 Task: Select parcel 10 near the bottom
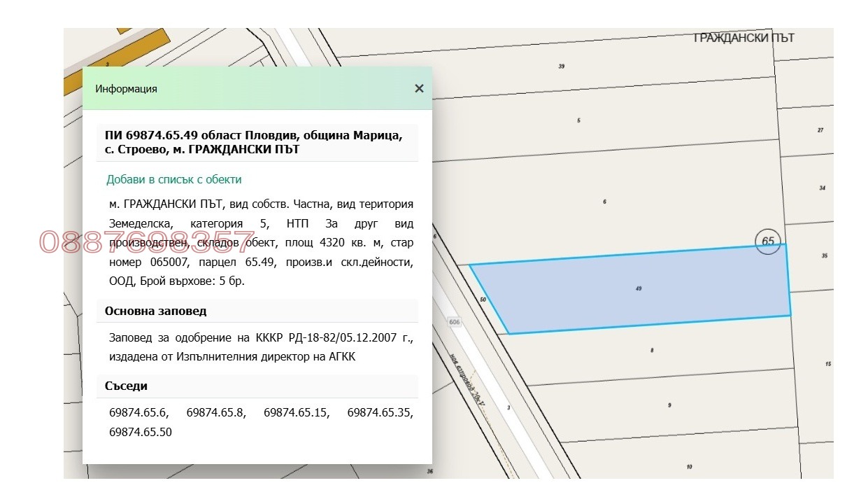689,467
